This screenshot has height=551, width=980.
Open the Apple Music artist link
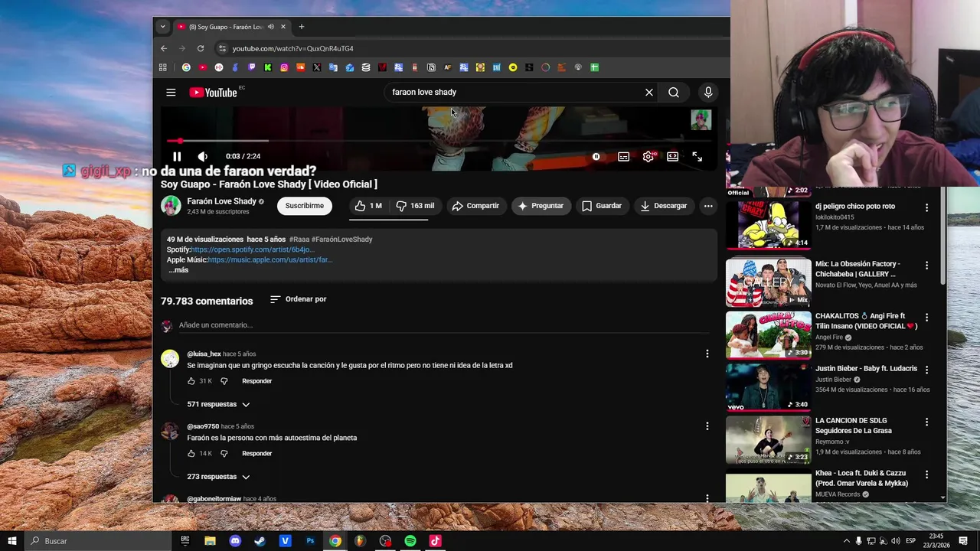click(x=270, y=260)
